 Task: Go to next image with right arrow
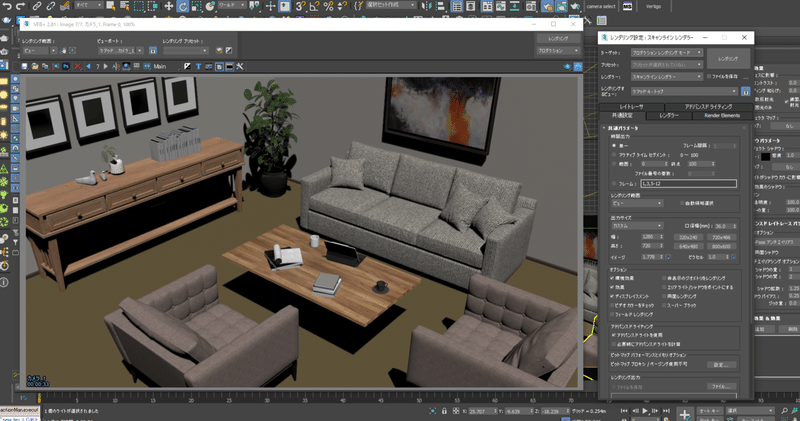click(106, 66)
